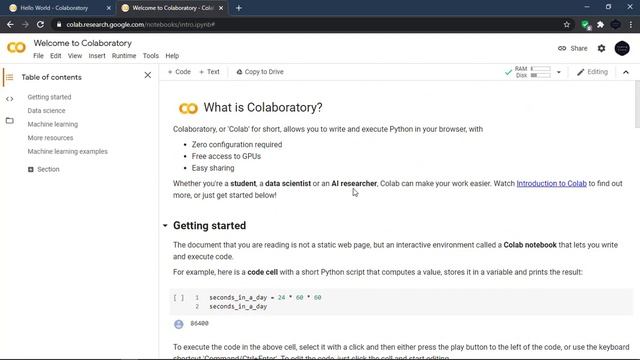The width and height of the screenshot is (640, 360).
Task: Click the green shield extension icon
Action: click(x=585, y=25)
